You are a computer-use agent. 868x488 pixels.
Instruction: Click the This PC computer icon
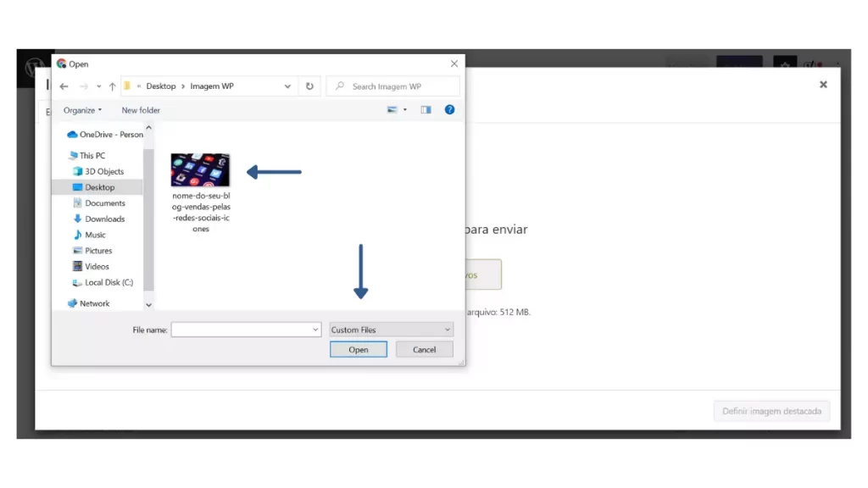(x=73, y=156)
